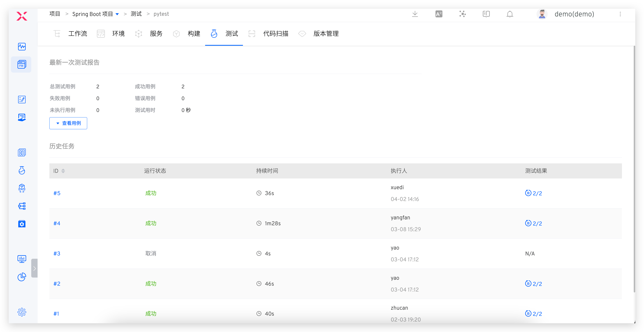Open the pie chart statistics sidebar icon
Screen dimensions: 644x332
[22, 277]
